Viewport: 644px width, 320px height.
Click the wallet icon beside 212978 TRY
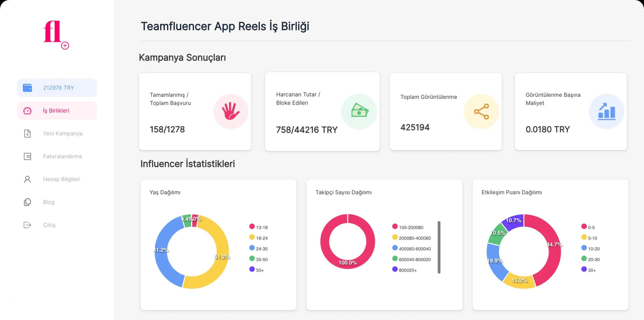[x=28, y=88]
